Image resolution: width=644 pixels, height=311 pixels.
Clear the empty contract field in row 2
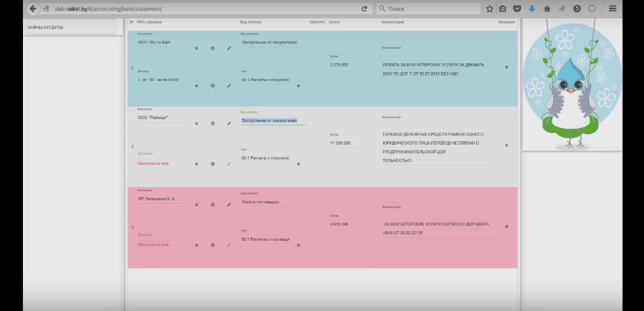click(x=197, y=164)
